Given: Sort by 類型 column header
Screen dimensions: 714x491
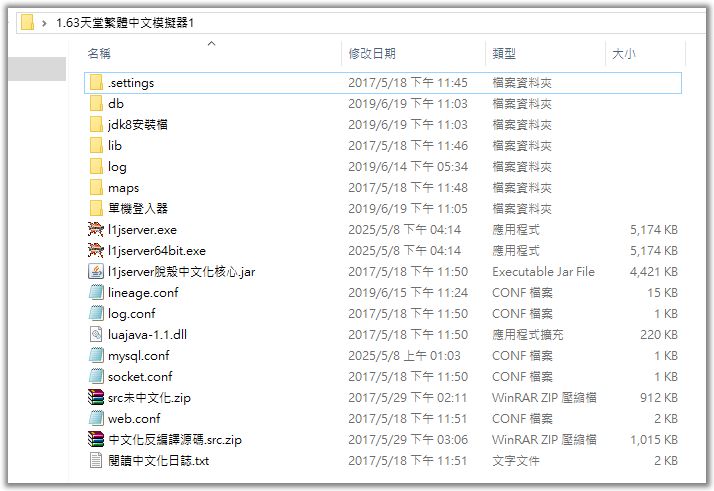Looking at the screenshot, I should click(504, 54).
